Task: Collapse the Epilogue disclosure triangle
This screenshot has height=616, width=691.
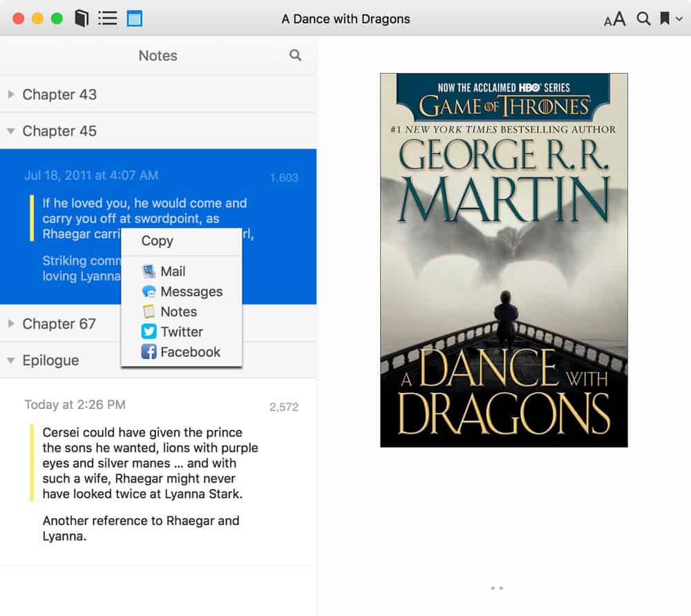Action: (11, 360)
